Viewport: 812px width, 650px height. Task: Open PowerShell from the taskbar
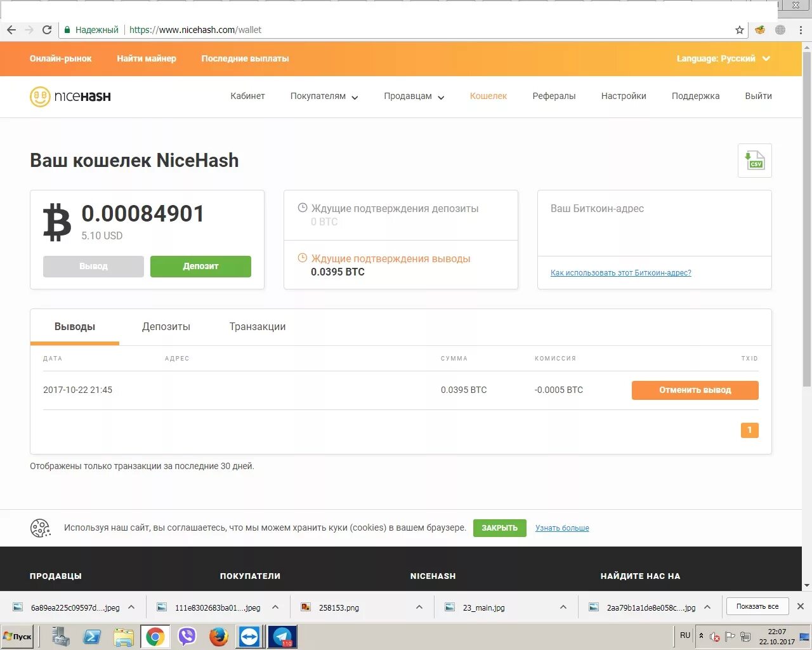(x=92, y=637)
